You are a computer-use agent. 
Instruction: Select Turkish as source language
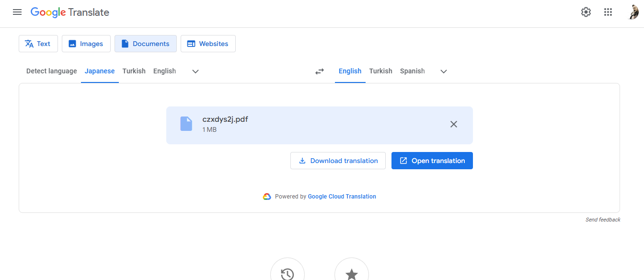click(134, 71)
